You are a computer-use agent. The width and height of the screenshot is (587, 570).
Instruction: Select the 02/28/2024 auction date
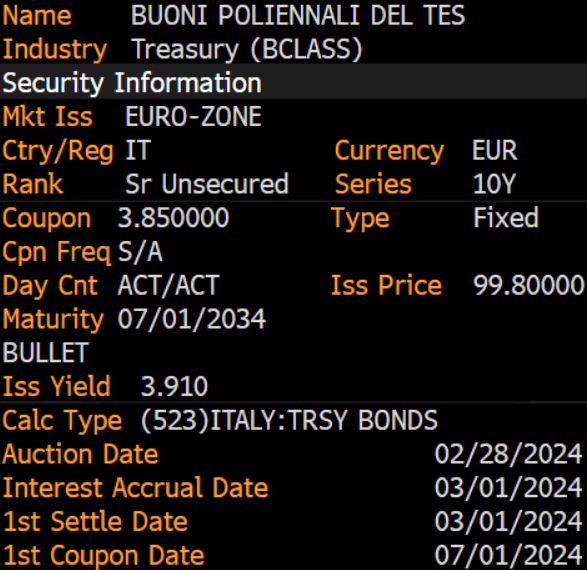[508, 454]
